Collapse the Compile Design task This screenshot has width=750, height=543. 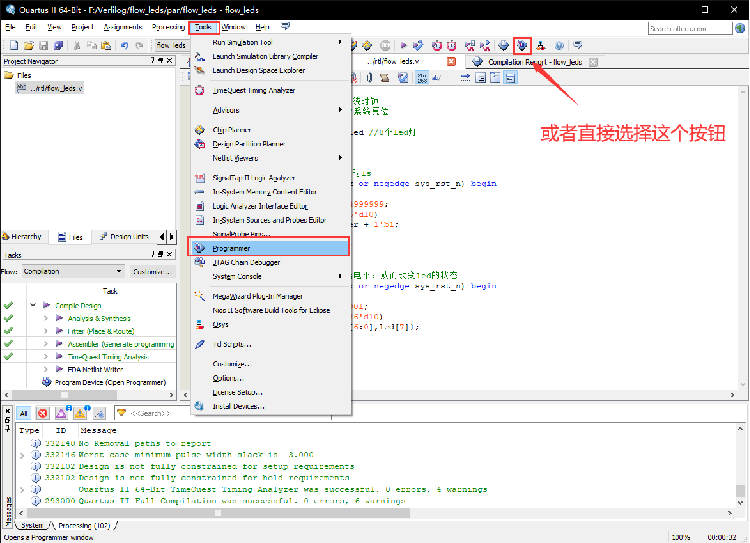click(33, 305)
